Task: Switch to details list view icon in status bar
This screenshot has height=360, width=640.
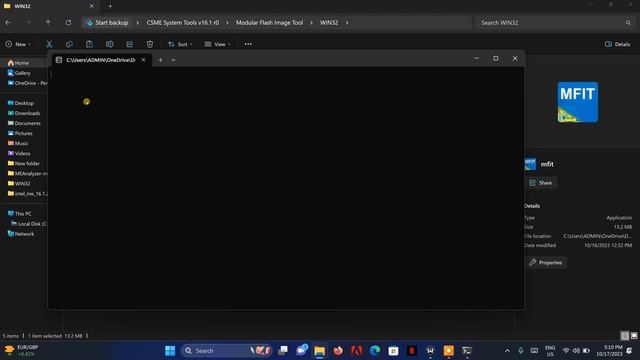Action: [x=625, y=336]
